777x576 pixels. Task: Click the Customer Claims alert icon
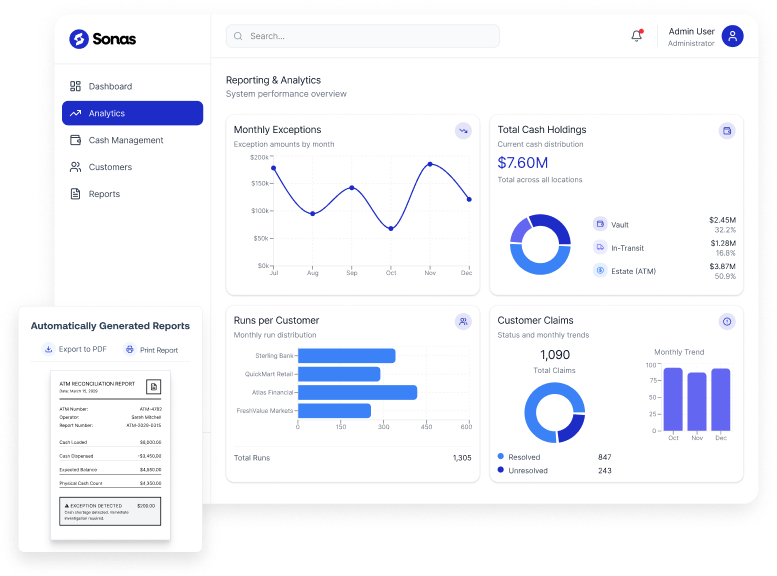pos(727,321)
